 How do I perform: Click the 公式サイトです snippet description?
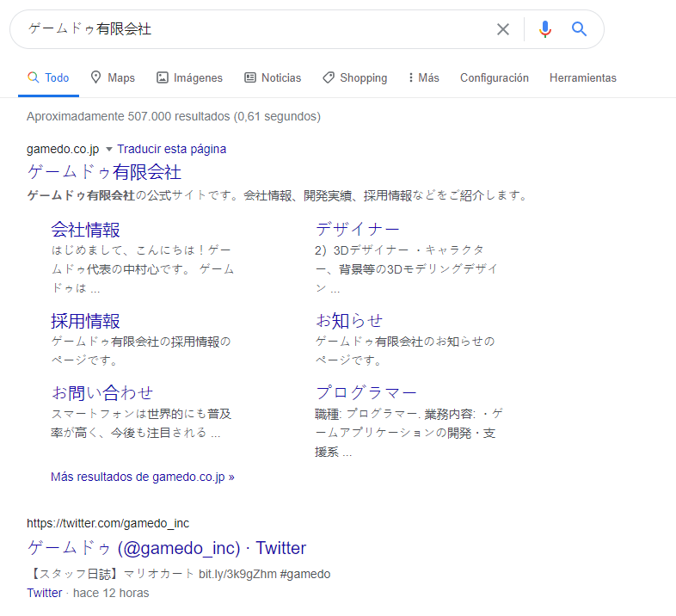pos(277,195)
